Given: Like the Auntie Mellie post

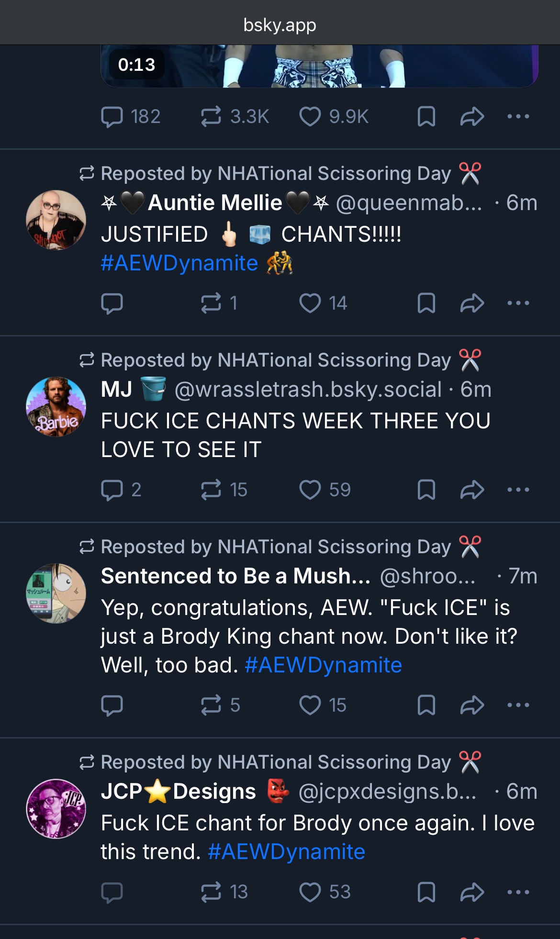Looking at the screenshot, I should [x=310, y=303].
